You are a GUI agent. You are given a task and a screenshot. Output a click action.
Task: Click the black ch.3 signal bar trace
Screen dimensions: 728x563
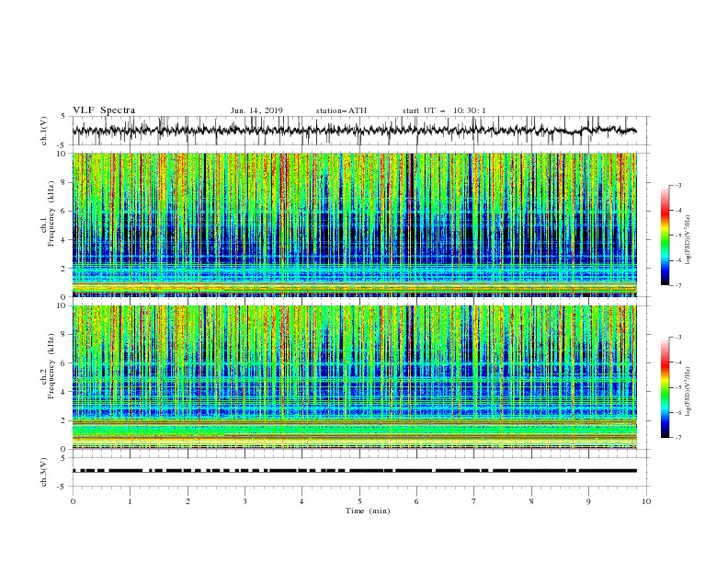point(355,471)
